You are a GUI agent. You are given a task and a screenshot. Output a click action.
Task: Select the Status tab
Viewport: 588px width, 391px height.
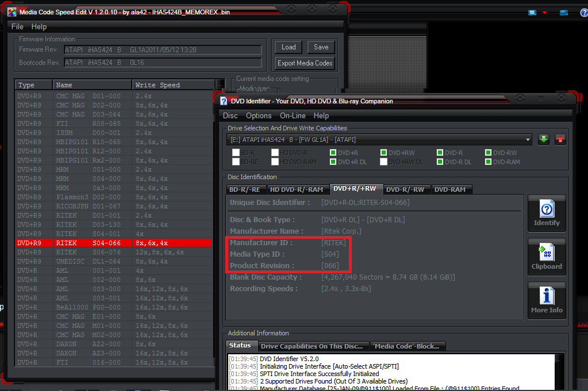[241, 345]
